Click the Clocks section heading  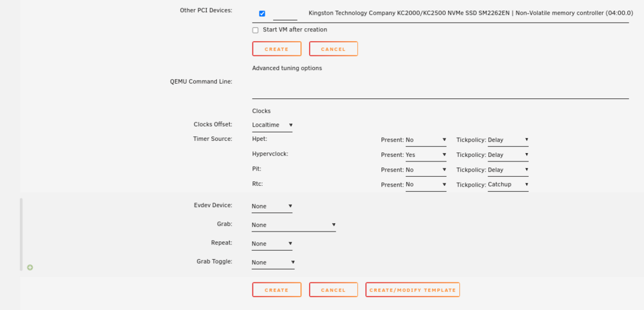261,111
